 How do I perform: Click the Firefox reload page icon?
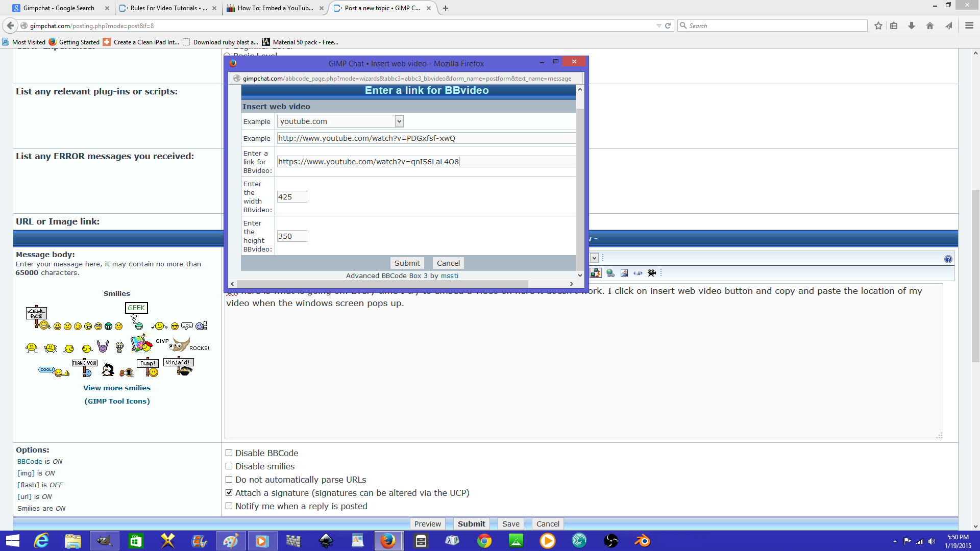point(668,26)
